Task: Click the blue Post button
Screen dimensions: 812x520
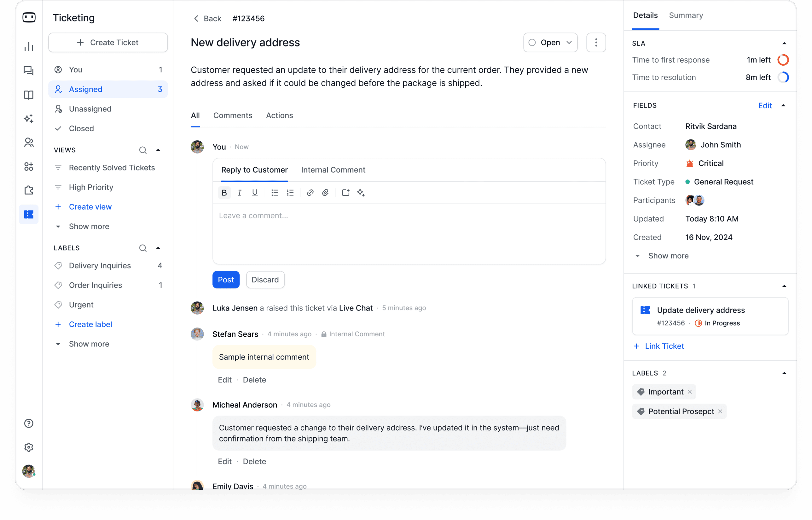Action: point(226,280)
